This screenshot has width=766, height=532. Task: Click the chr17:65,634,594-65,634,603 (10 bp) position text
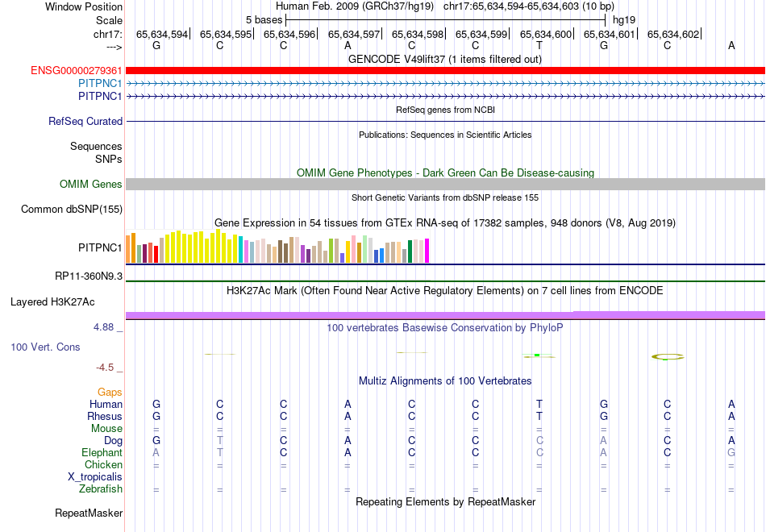coord(529,6)
